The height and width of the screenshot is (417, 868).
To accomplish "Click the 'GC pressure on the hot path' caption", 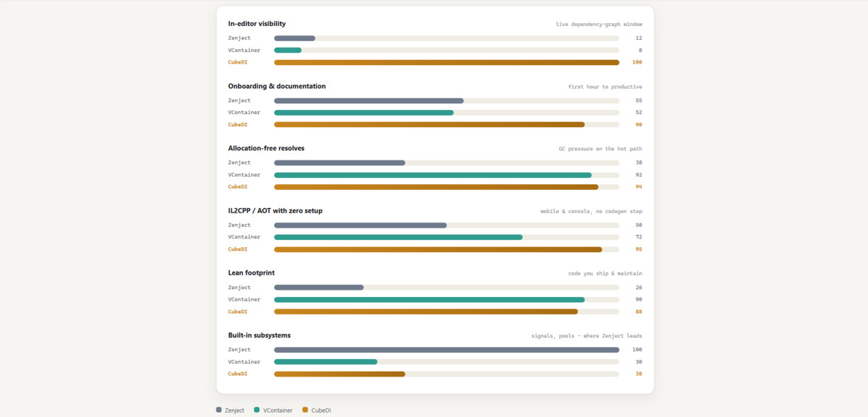I will (x=600, y=149).
